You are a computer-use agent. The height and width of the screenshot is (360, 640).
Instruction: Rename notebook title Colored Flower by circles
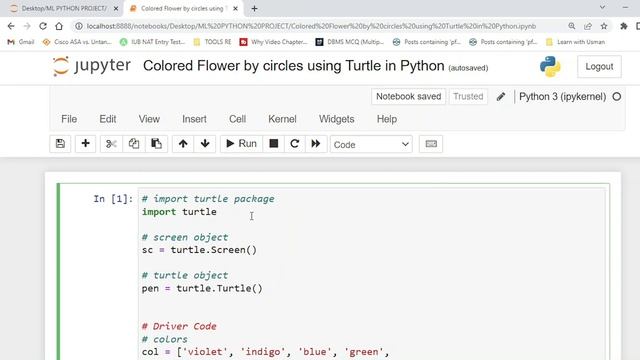[x=293, y=66]
